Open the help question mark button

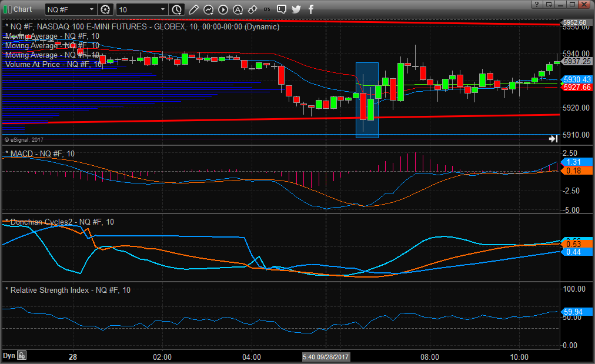click(x=537, y=5)
